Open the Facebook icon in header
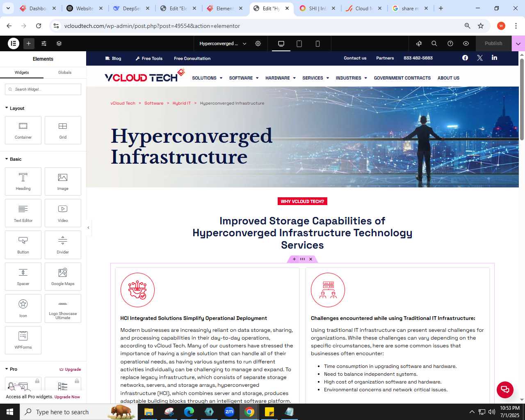This screenshot has width=525, height=420. tap(465, 58)
